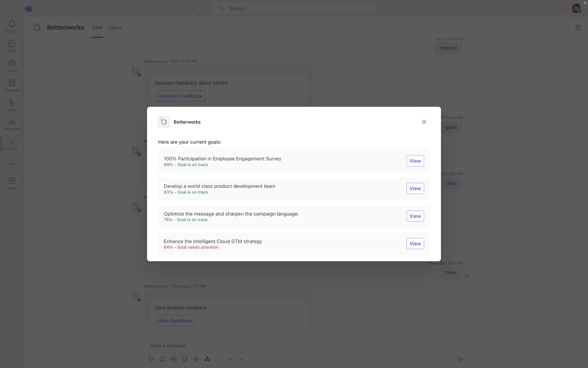Select the Chat tab
The height and width of the screenshot is (368, 588).
coord(97,28)
